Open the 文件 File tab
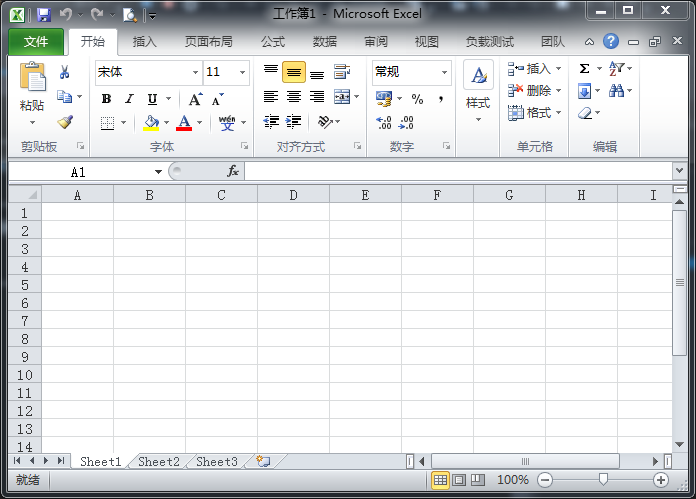The height and width of the screenshot is (499, 696). click(36, 42)
